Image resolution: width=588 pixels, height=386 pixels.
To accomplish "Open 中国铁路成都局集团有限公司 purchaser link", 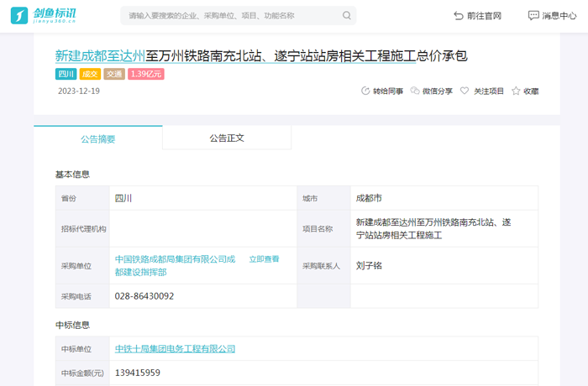I will click(175, 259).
